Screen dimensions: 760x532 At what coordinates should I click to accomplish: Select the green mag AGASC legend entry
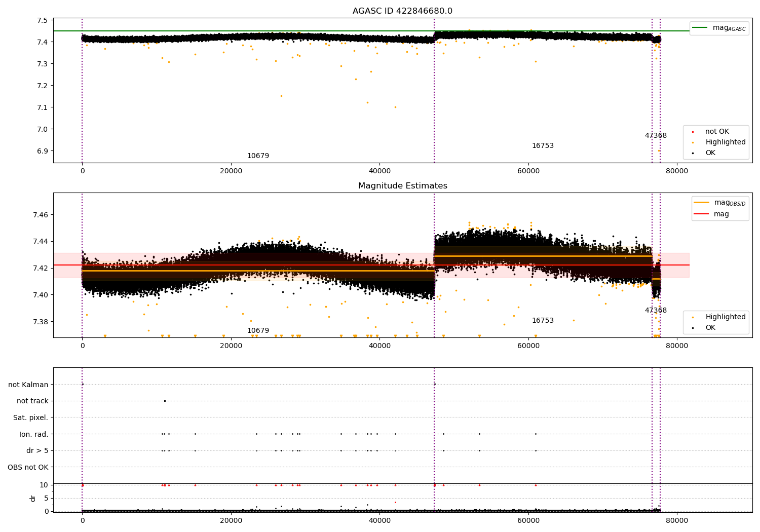[x=719, y=28]
